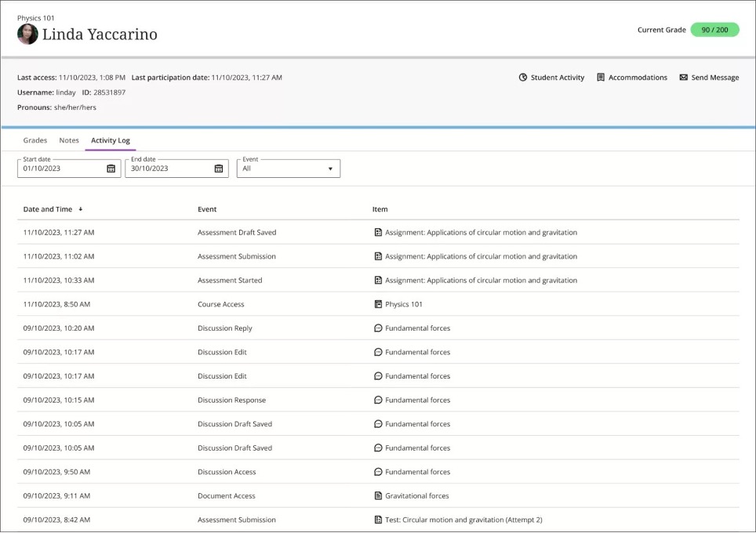Click the pronouns value she/her/hers
The image size is (756, 533).
click(75, 107)
